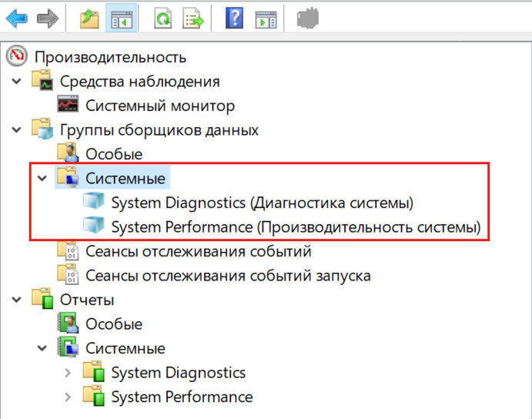Collapse the Группы сборщиков данных node
This screenshot has height=419, width=532.
coord(16,130)
